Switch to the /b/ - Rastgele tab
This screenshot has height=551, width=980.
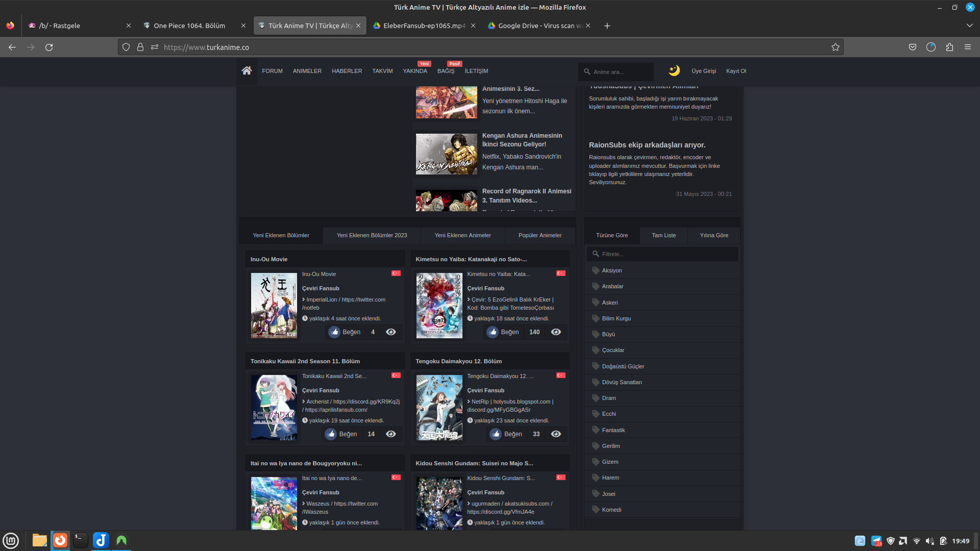coord(79,26)
